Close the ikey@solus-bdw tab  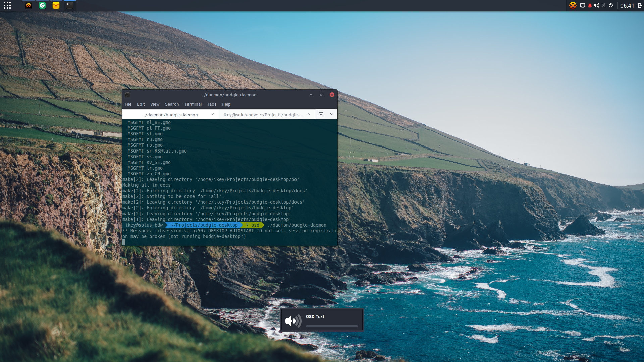[309, 114]
